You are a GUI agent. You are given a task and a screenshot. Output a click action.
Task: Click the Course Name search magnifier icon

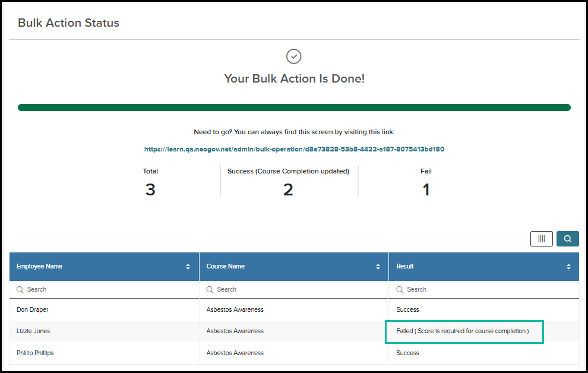tap(210, 290)
